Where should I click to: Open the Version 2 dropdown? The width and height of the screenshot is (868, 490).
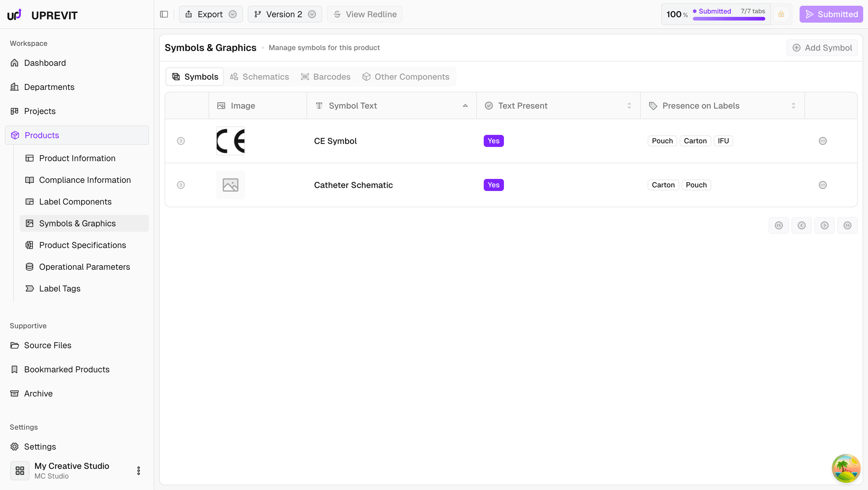click(x=285, y=14)
